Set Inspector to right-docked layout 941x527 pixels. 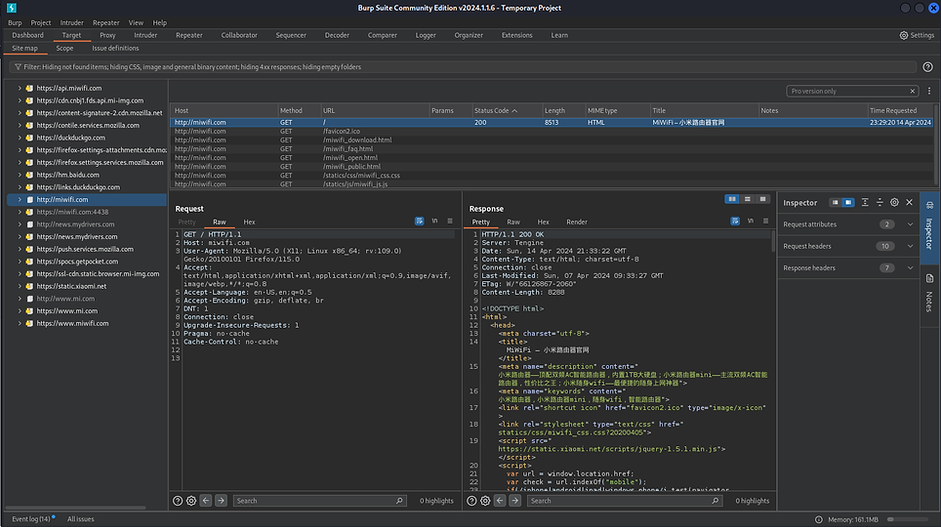point(848,203)
